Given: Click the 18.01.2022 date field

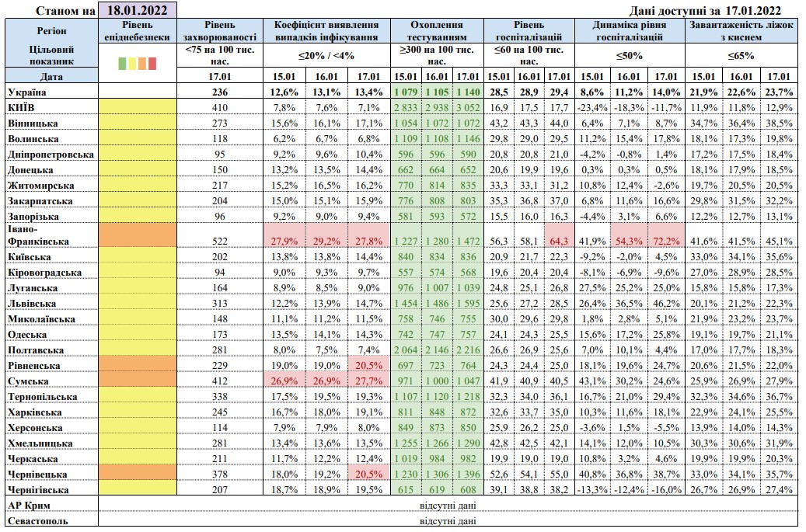Looking at the screenshot, I should pos(138,10).
